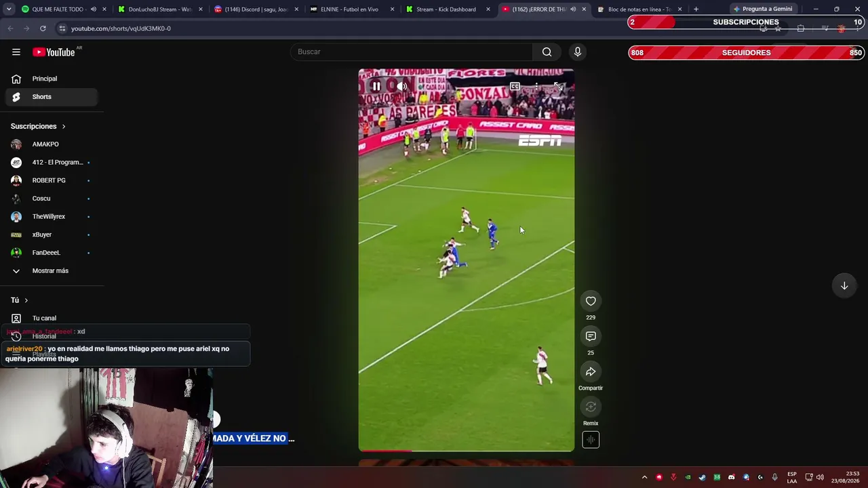Enter fullscreen mode on the Short
Screen dimensions: 868x488
pos(558,86)
